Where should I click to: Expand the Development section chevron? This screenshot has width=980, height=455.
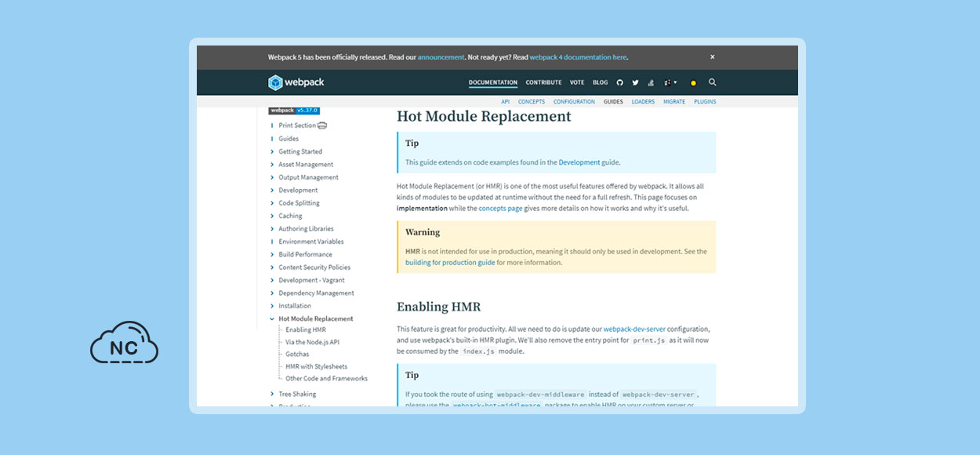272,190
